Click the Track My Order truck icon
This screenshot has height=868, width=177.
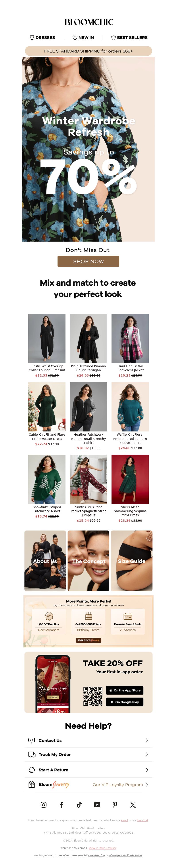tap(31, 754)
